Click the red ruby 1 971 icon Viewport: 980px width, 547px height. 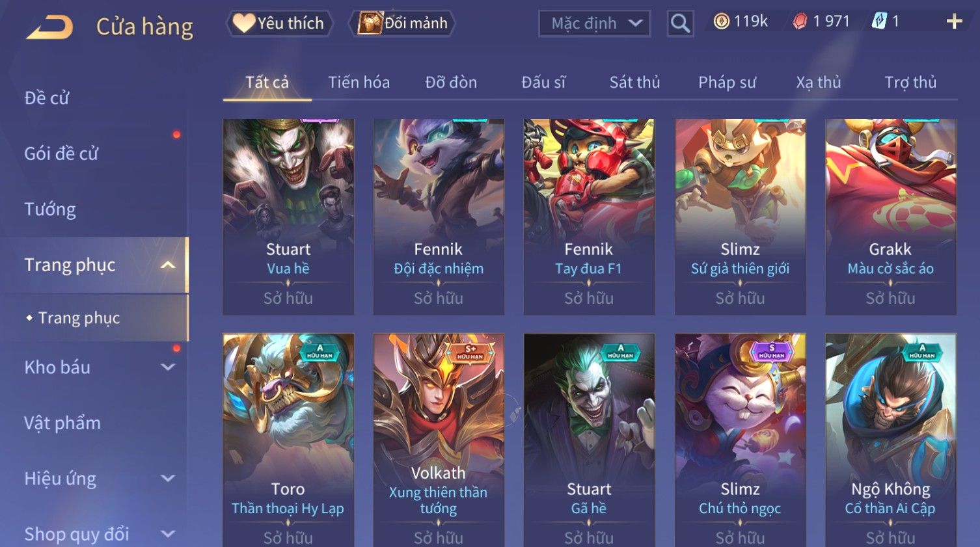pyautogui.click(x=799, y=21)
